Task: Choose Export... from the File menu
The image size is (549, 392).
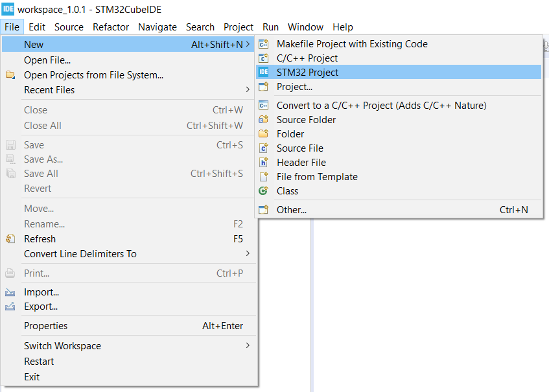Action: pos(128,306)
